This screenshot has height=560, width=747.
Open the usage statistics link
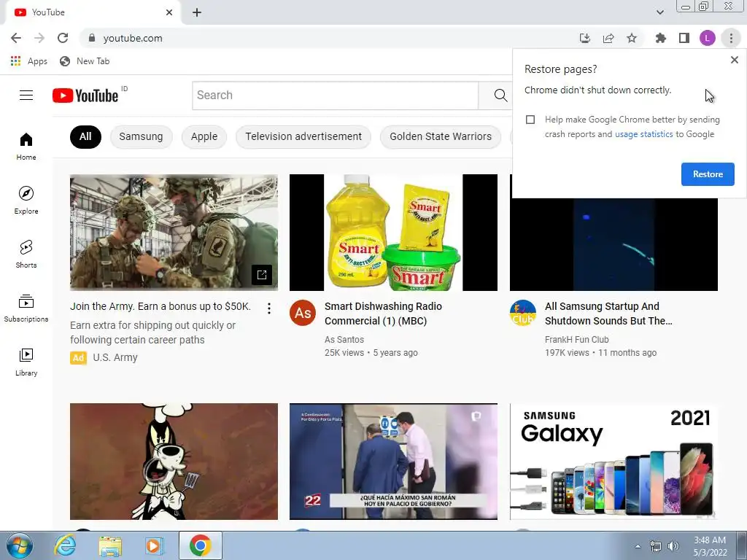pyautogui.click(x=643, y=134)
